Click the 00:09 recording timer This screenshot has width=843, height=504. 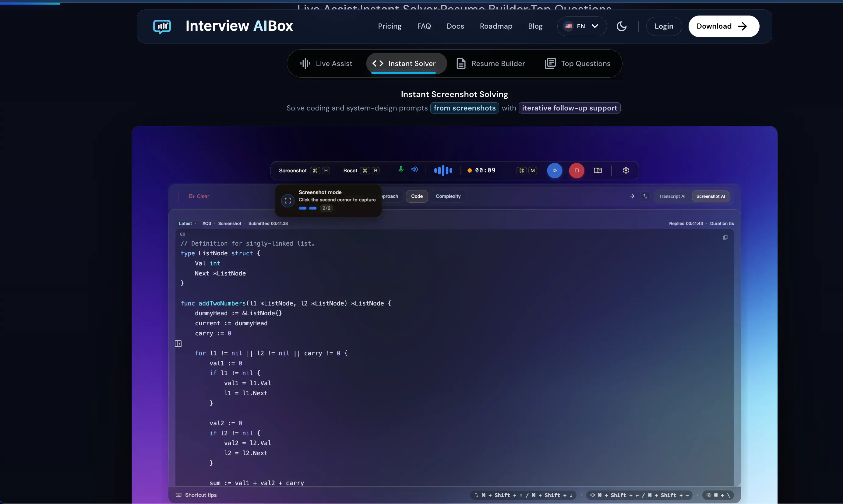[485, 170]
